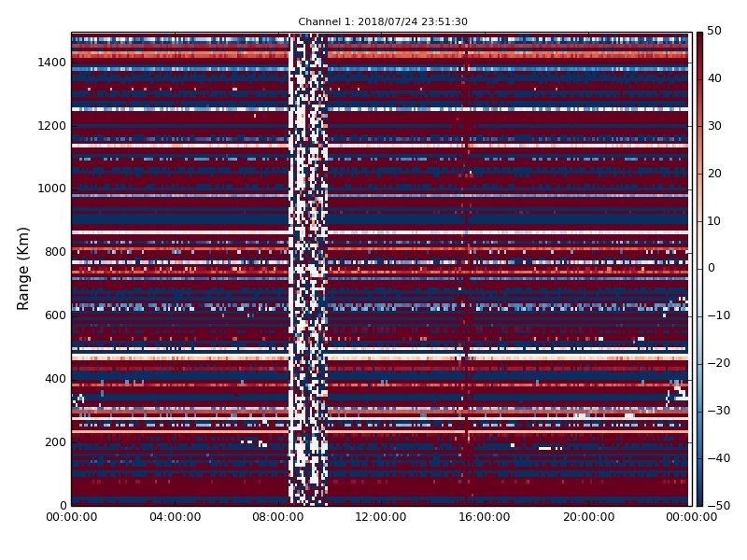The image size is (747, 560).
Task: Click the 1000 range tick label
Action: pos(52,189)
